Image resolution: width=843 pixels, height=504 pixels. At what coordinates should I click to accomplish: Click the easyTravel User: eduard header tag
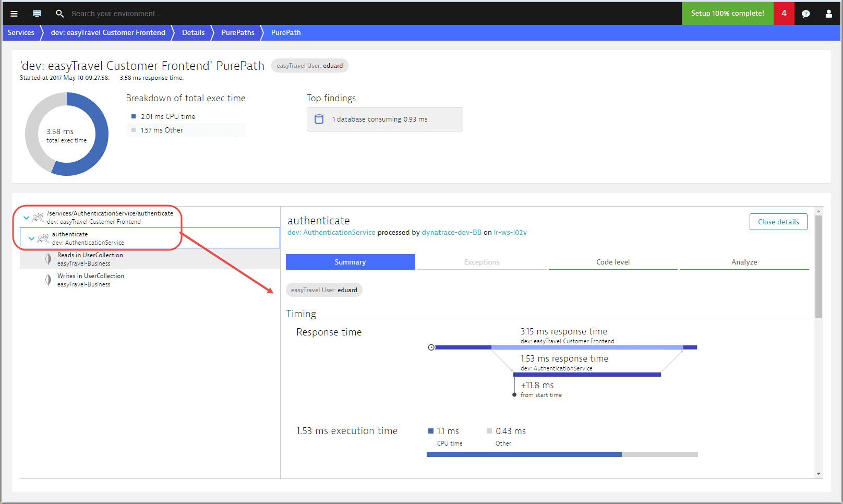[x=310, y=66]
